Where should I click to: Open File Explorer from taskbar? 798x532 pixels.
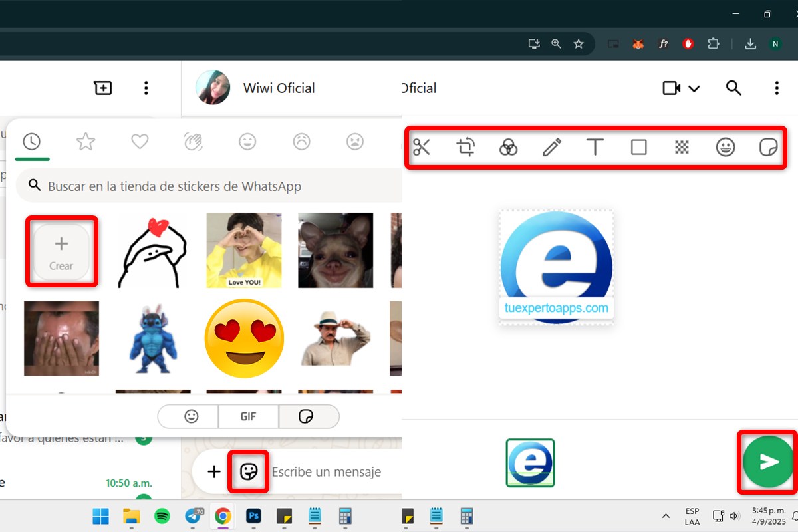click(x=132, y=516)
